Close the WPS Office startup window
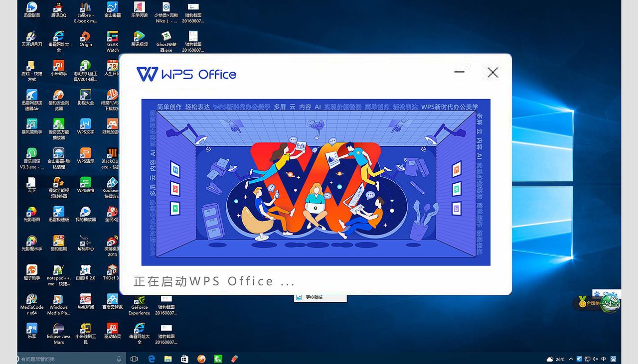The image size is (638, 364). coord(493,72)
